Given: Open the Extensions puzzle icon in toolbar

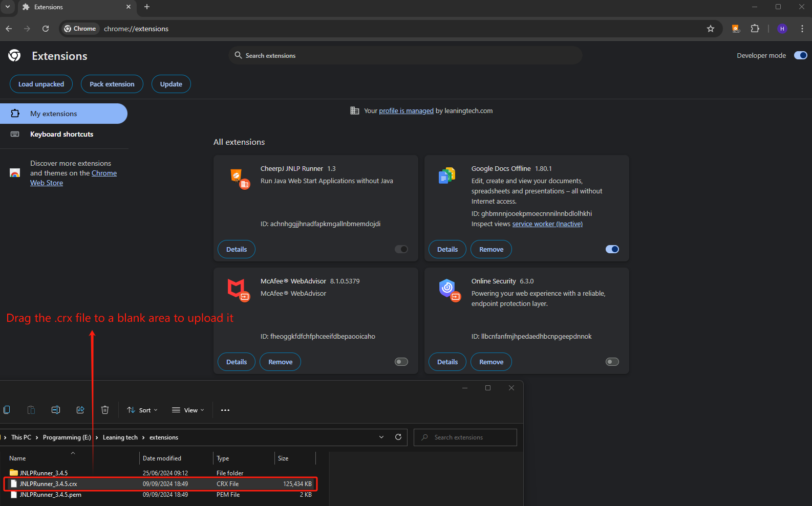Looking at the screenshot, I should pyautogui.click(x=755, y=29).
